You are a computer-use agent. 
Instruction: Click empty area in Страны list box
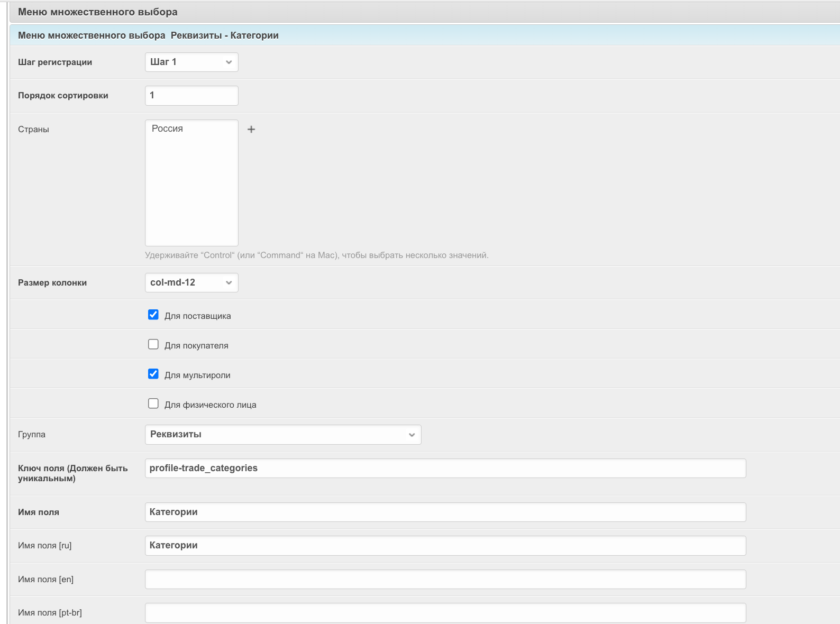tap(191, 201)
